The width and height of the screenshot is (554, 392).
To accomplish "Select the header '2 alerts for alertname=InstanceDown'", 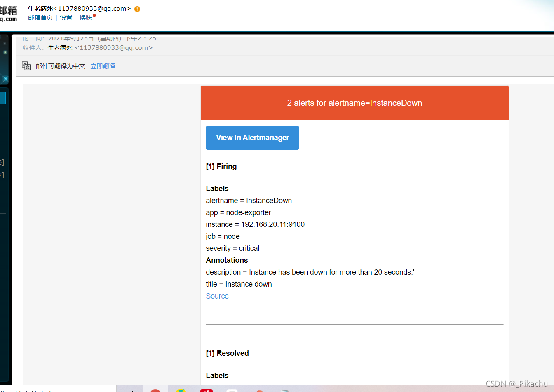I will pyautogui.click(x=354, y=103).
